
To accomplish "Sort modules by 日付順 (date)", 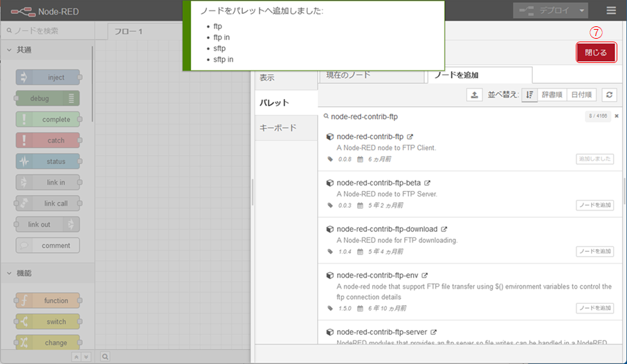I will [581, 95].
